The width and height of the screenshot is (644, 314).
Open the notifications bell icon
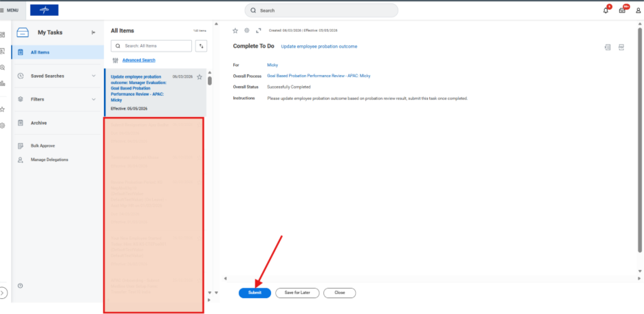[x=606, y=10]
